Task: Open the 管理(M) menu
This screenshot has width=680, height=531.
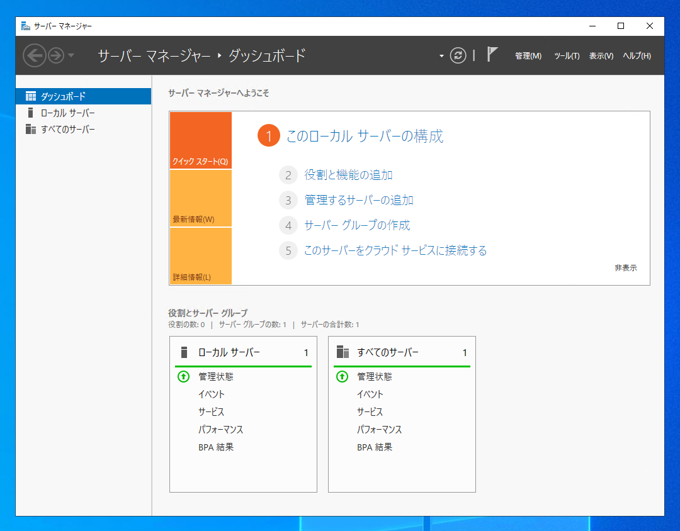Action: pos(528,56)
